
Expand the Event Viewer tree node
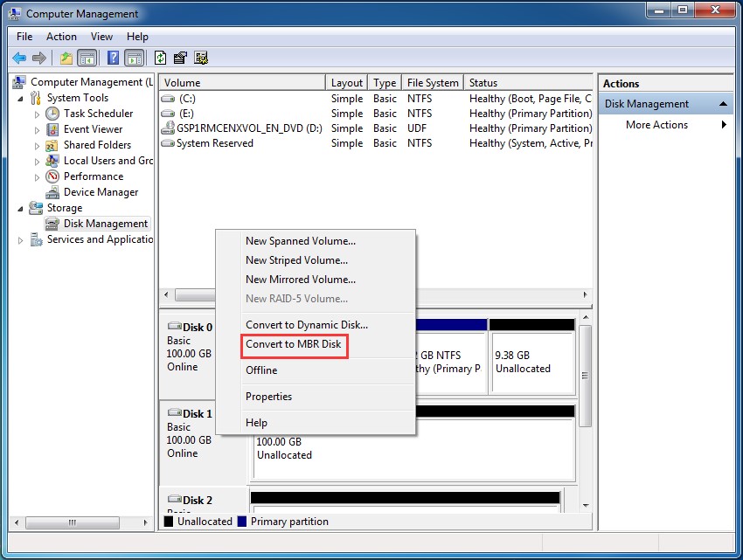click(38, 129)
